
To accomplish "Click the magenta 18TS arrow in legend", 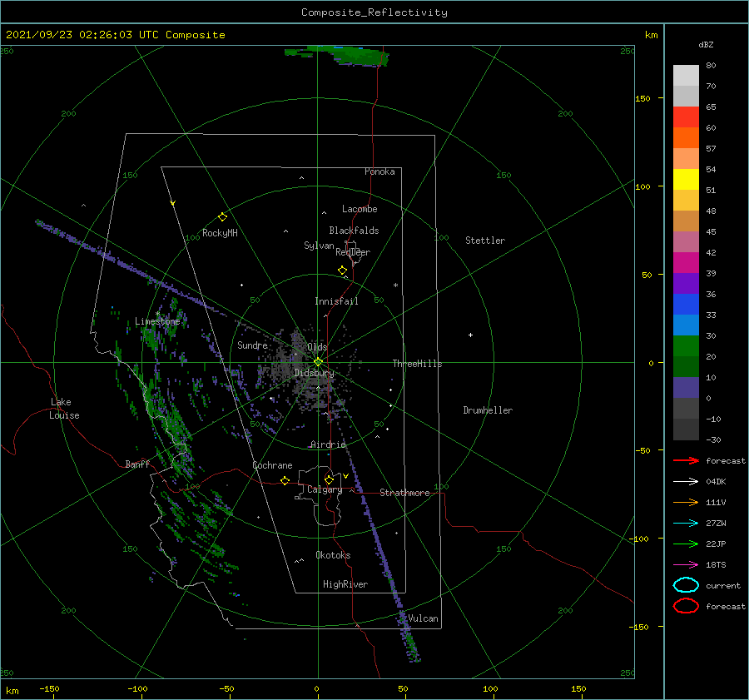I will [x=686, y=565].
